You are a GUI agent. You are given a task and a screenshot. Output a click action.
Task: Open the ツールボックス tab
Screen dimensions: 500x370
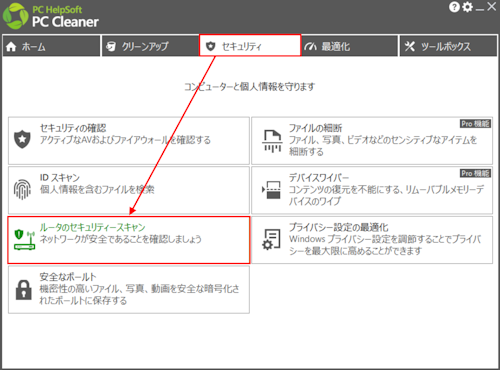[x=448, y=46]
